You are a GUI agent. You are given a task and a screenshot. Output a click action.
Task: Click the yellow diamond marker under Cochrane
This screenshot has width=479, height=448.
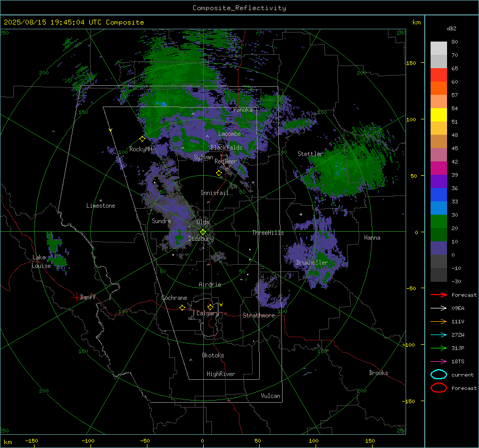click(x=182, y=307)
